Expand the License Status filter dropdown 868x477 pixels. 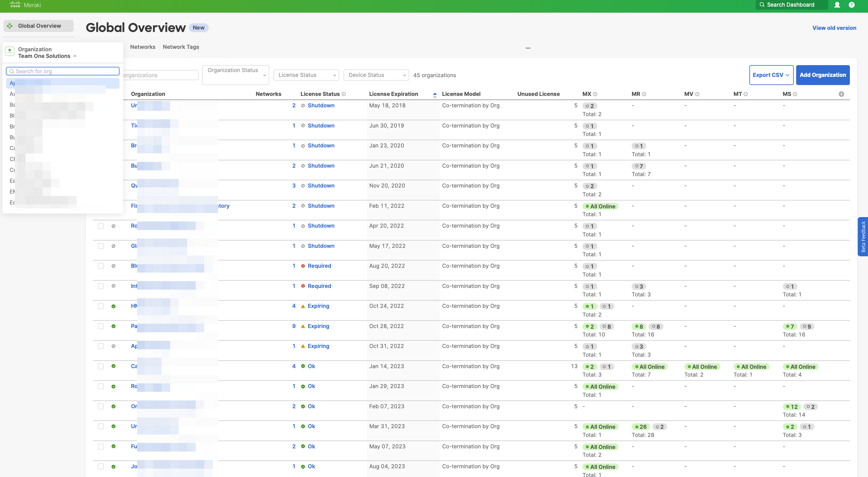click(x=306, y=75)
